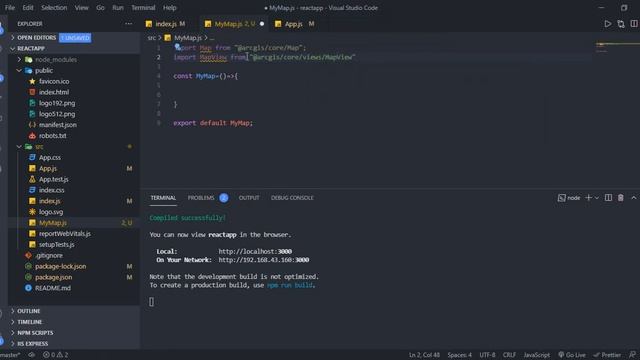The width and height of the screenshot is (640, 360).
Task: Open index.html file
Action: [x=54, y=92]
